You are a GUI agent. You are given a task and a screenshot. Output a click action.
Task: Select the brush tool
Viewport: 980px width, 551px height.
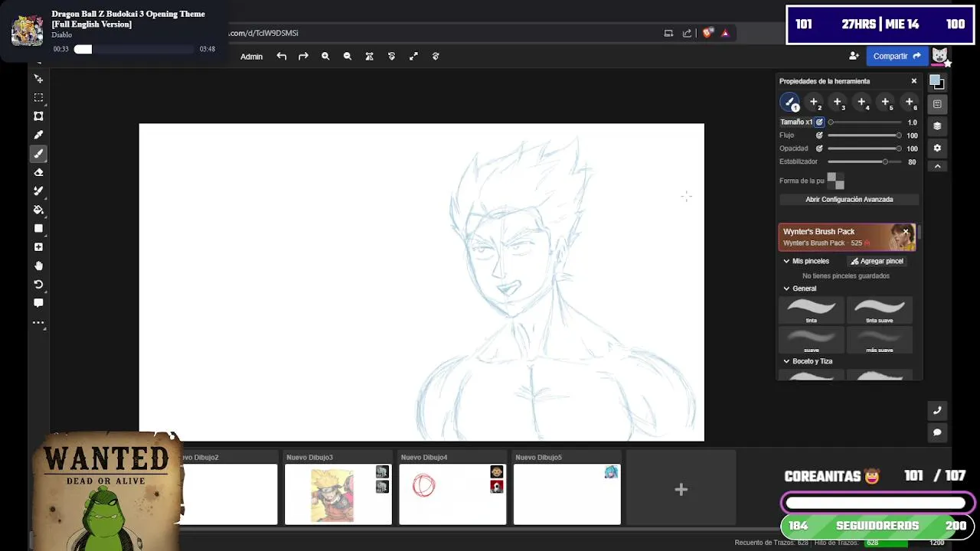click(38, 154)
